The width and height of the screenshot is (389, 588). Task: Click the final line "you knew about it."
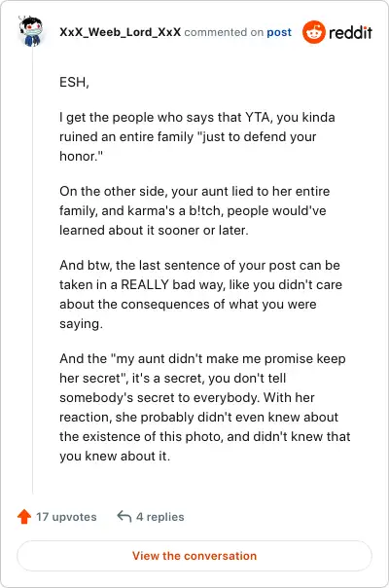[x=115, y=456]
